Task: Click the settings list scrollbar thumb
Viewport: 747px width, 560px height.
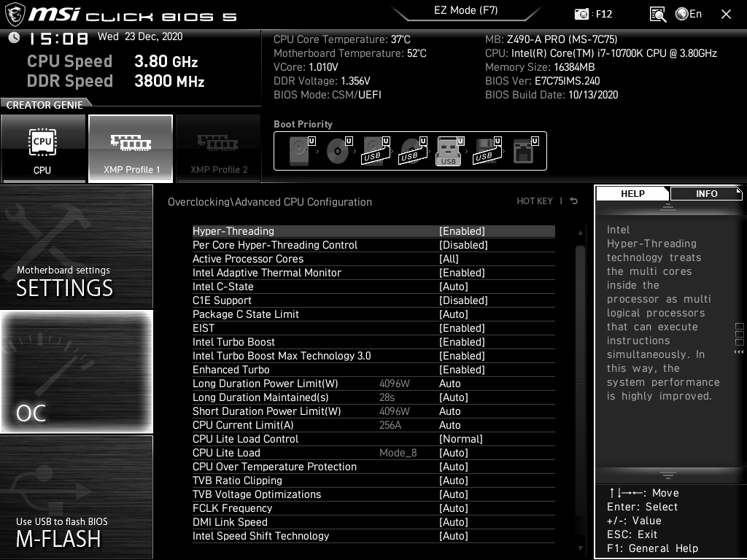Action: [580, 381]
